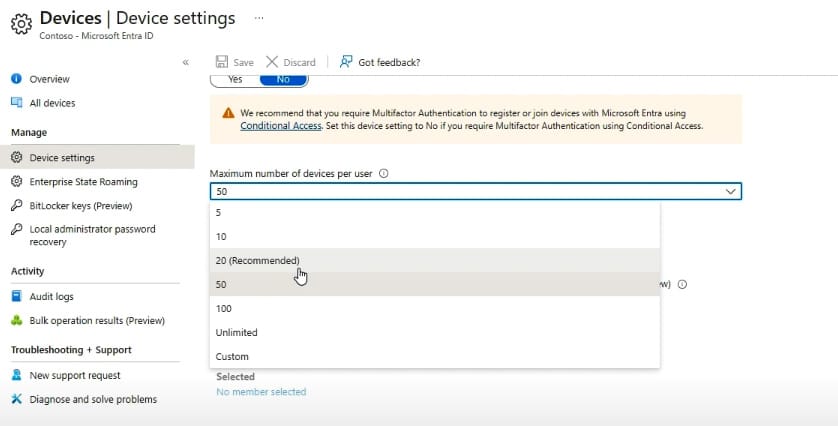The image size is (838, 426).
Task: Open the Maximum devices per user dropdown
Action: (476, 191)
